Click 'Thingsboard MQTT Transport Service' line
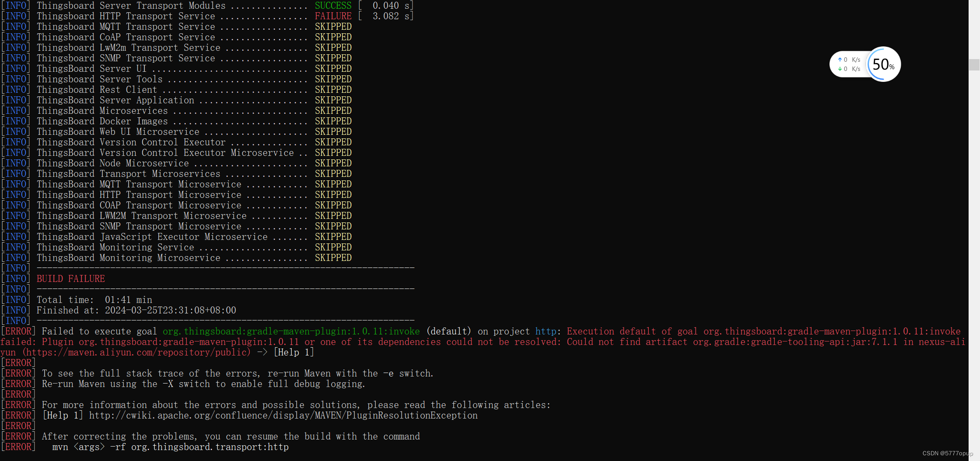The width and height of the screenshot is (980, 461). [x=176, y=27]
